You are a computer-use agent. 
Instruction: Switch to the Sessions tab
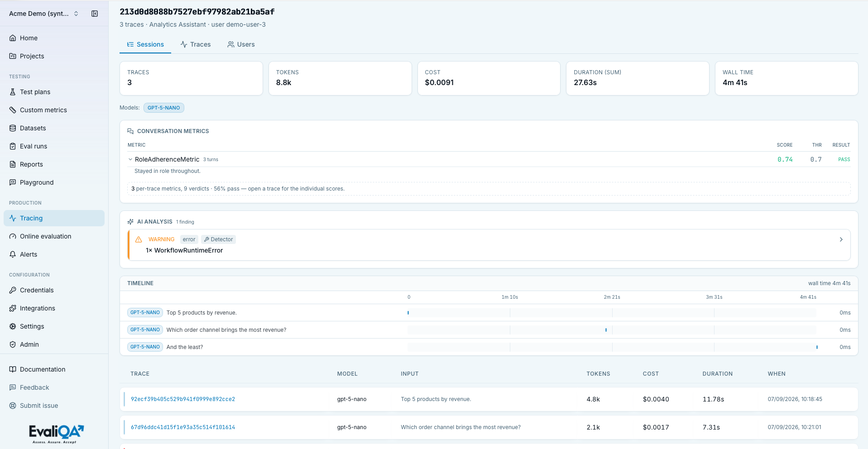point(145,44)
